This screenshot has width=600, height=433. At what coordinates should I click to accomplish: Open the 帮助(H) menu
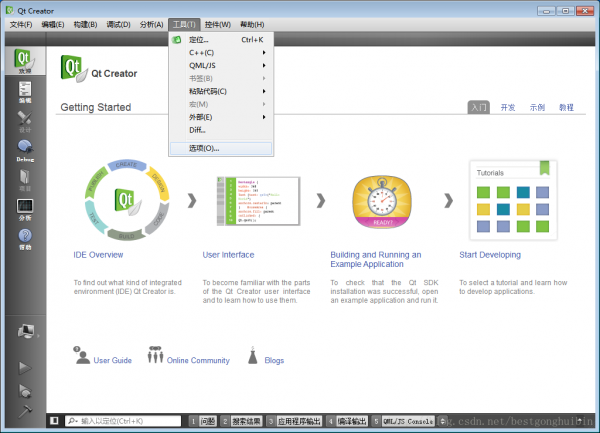252,24
